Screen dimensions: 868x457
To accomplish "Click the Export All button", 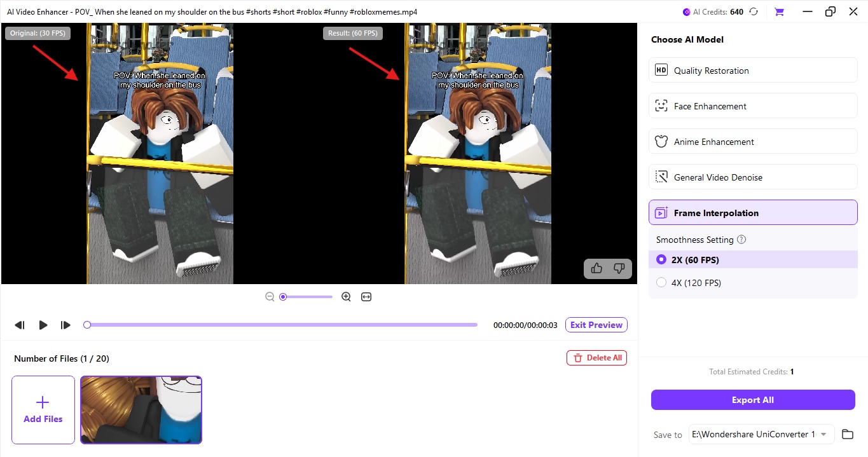I will (753, 400).
